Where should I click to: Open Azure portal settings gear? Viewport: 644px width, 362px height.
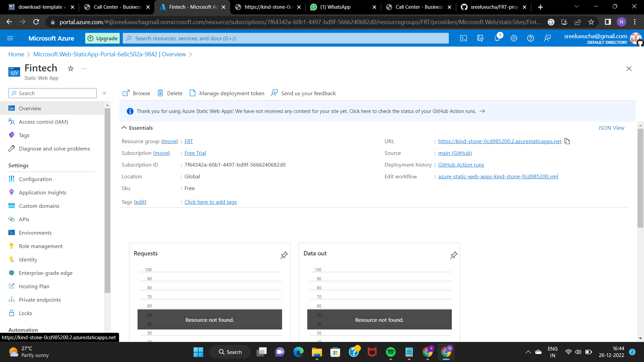(514, 38)
